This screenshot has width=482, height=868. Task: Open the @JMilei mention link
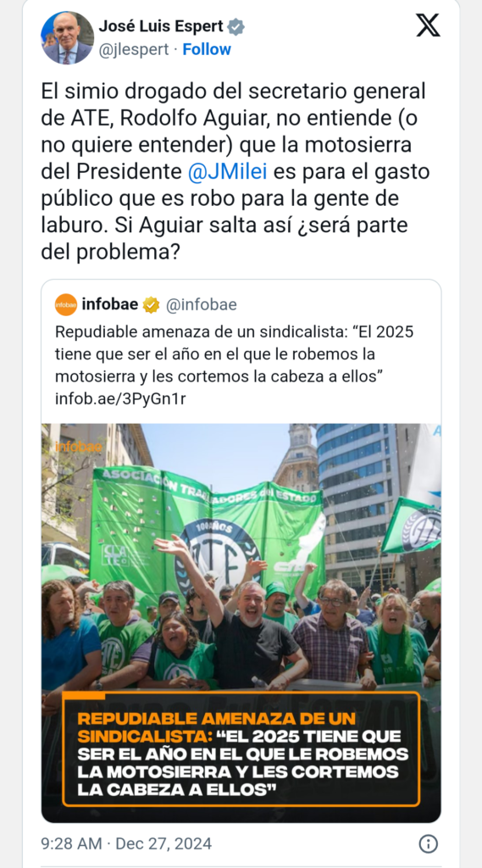point(227,171)
